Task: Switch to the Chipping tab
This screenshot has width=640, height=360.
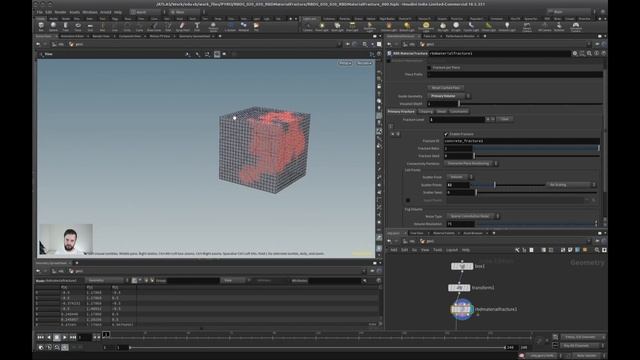Action: [426, 111]
